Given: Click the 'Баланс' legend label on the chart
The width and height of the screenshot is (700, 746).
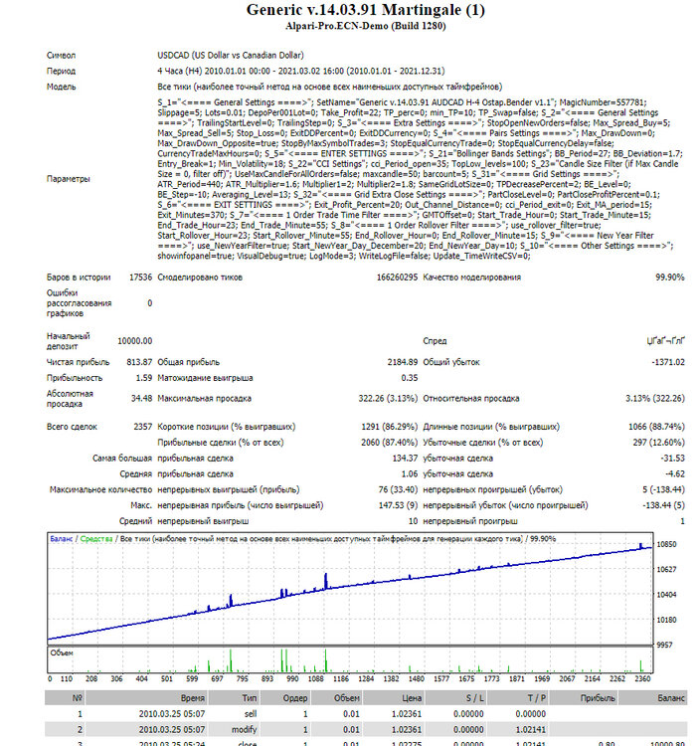Looking at the screenshot, I should tap(62, 539).
